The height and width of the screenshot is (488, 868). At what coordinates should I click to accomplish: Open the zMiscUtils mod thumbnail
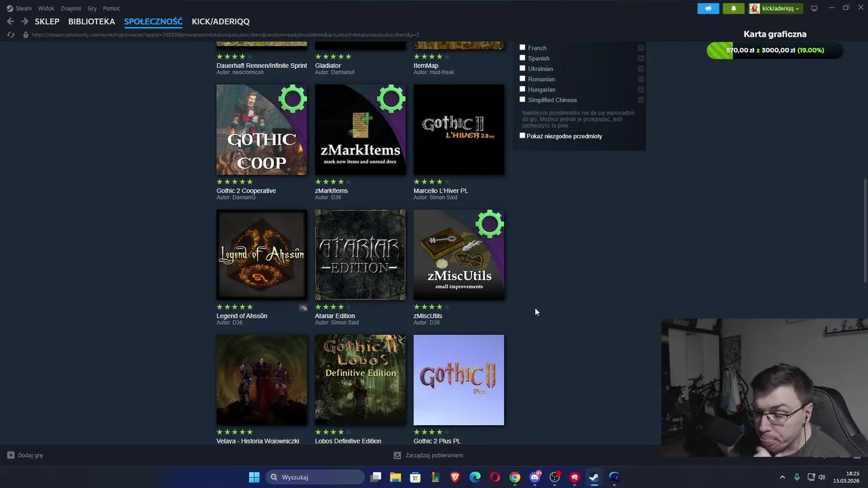[x=459, y=255]
